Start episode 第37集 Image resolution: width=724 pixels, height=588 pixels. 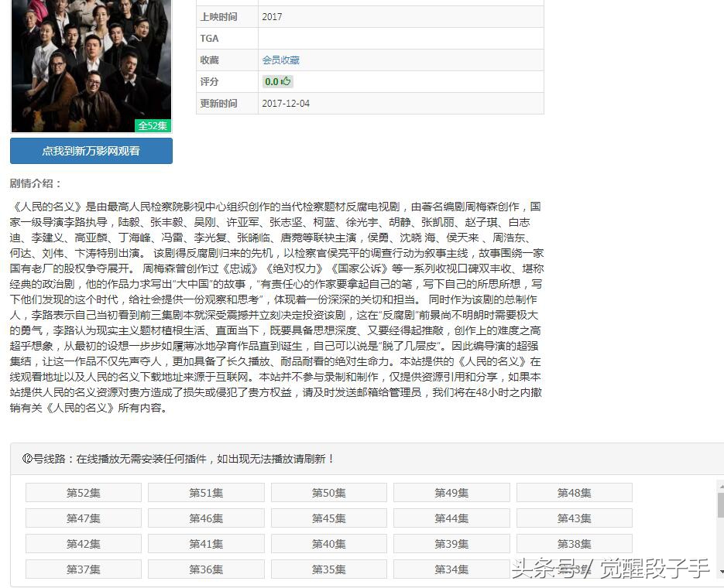coord(83,569)
